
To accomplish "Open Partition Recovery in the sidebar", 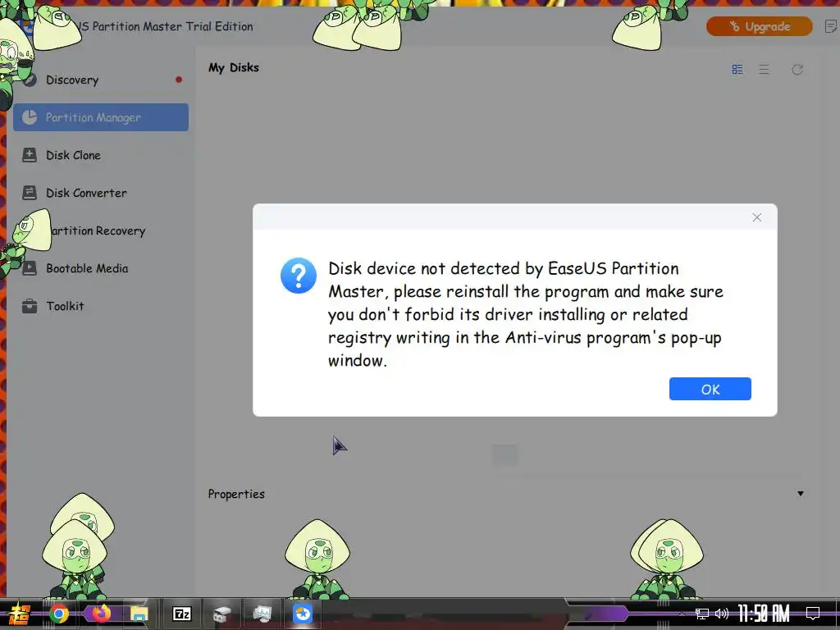I will click(101, 231).
